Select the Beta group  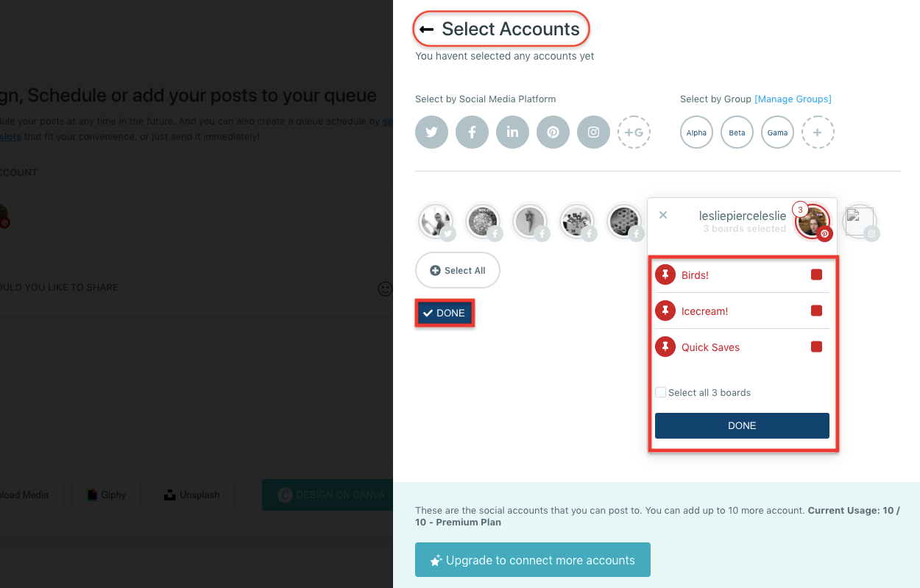[x=737, y=132]
